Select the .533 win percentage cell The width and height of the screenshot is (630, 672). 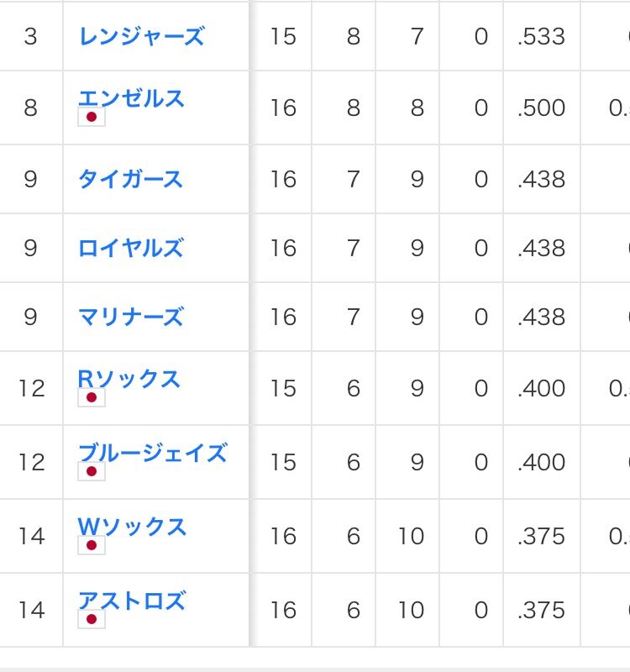541,36
